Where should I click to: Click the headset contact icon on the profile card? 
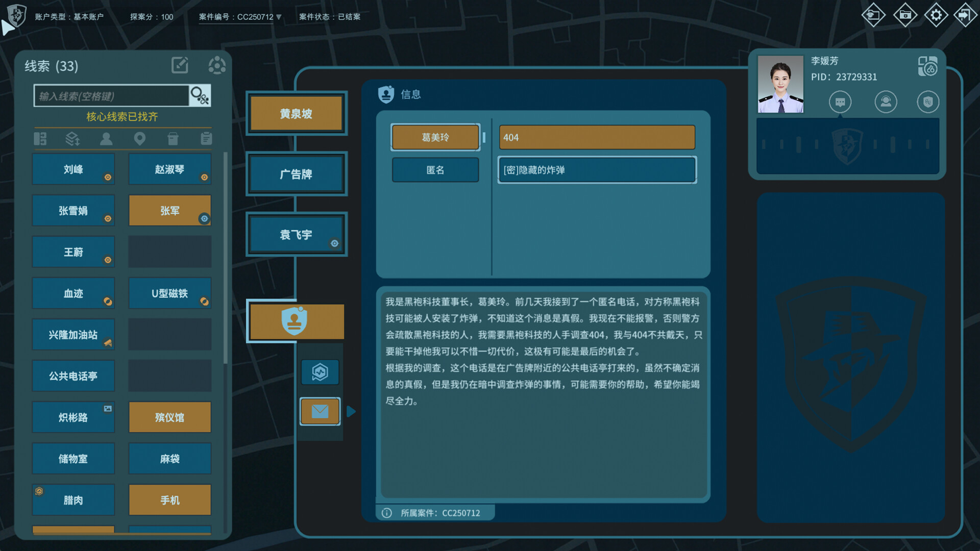click(886, 102)
